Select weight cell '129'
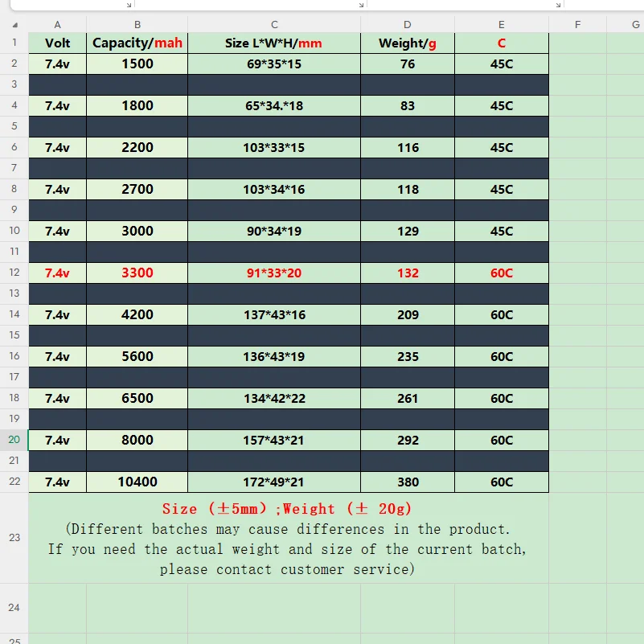 coord(408,232)
